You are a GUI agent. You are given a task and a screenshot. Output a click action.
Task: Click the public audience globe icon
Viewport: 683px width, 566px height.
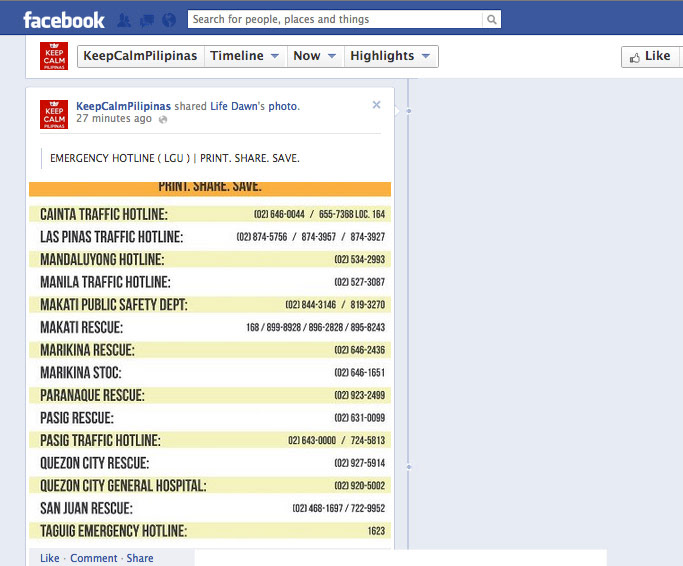[x=163, y=119]
